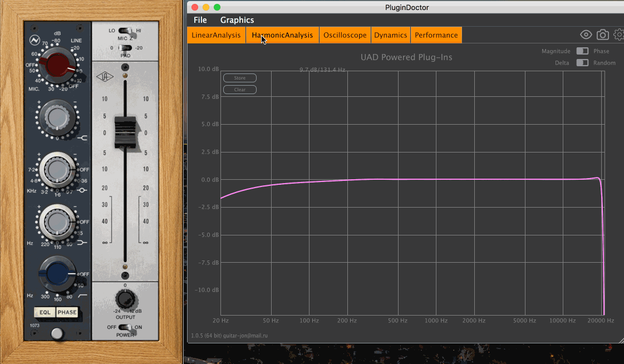Click the mid frequency 7.2 kHz knob
Viewport: 624px width, 364px height.
[x=57, y=170]
